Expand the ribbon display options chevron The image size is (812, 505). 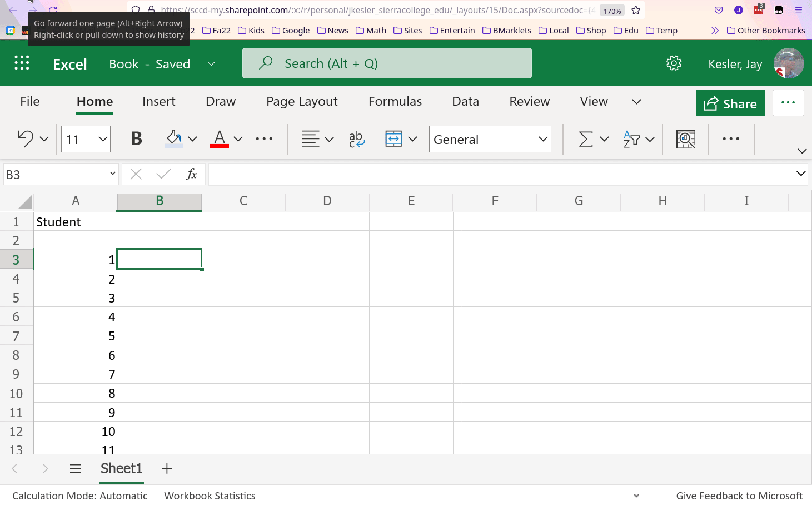click(x=802, y=151)
